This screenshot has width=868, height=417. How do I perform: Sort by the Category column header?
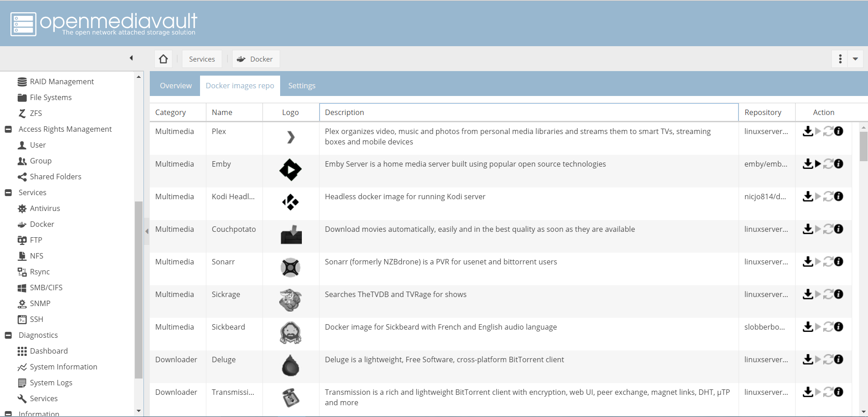coord(178,112)
